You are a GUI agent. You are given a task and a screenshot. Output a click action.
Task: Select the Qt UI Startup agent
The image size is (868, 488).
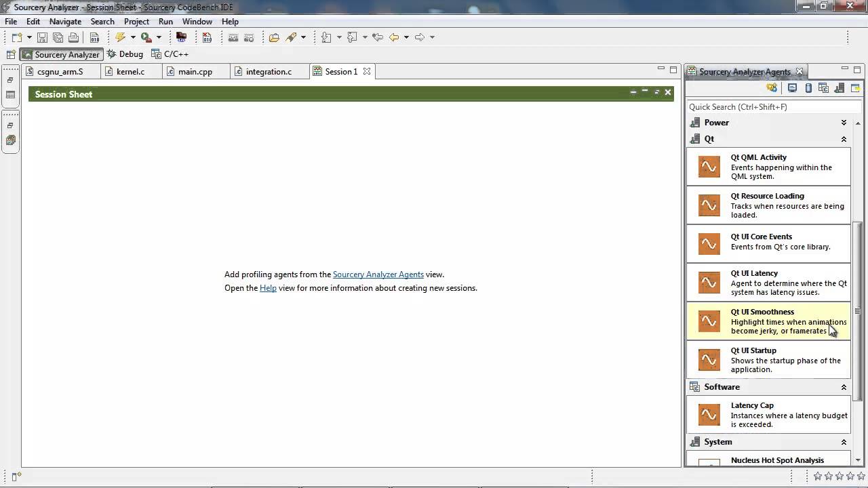point(768,359)
